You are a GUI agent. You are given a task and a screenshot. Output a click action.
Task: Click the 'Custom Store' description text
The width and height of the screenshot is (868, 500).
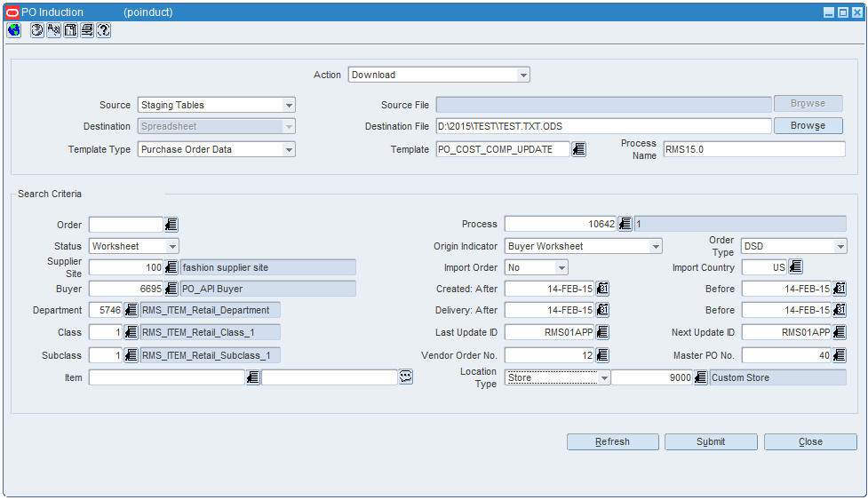(740, 377)
